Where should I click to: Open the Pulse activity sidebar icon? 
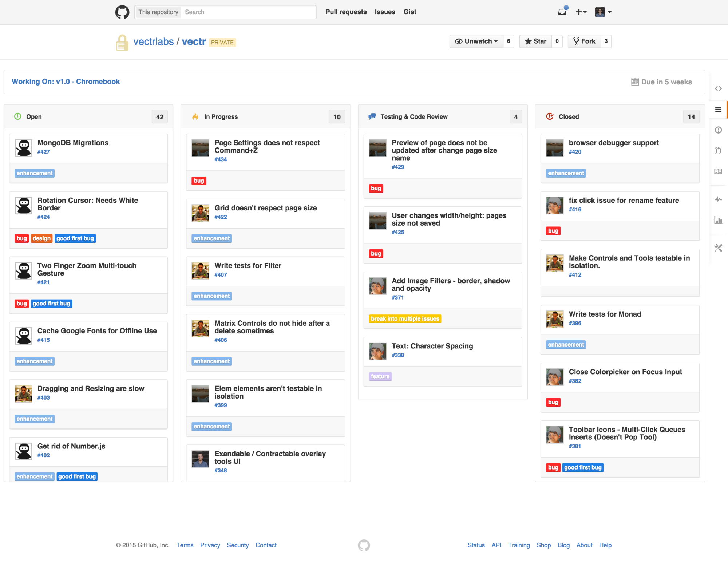point(718,199)
